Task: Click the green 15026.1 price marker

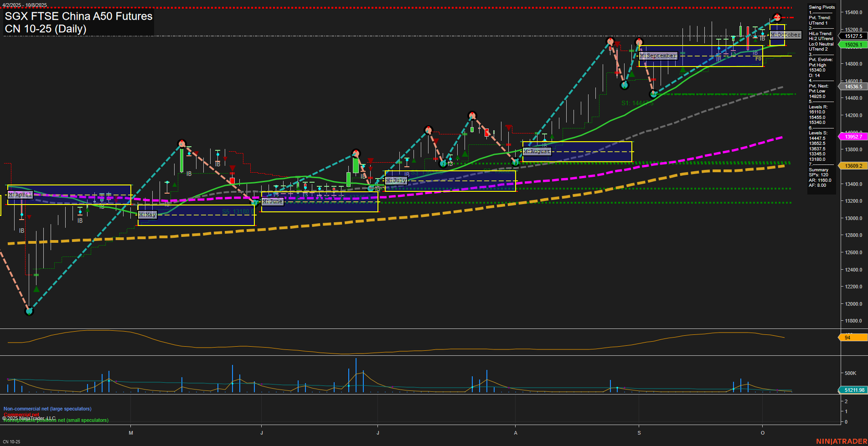Action: coord(852,45)
